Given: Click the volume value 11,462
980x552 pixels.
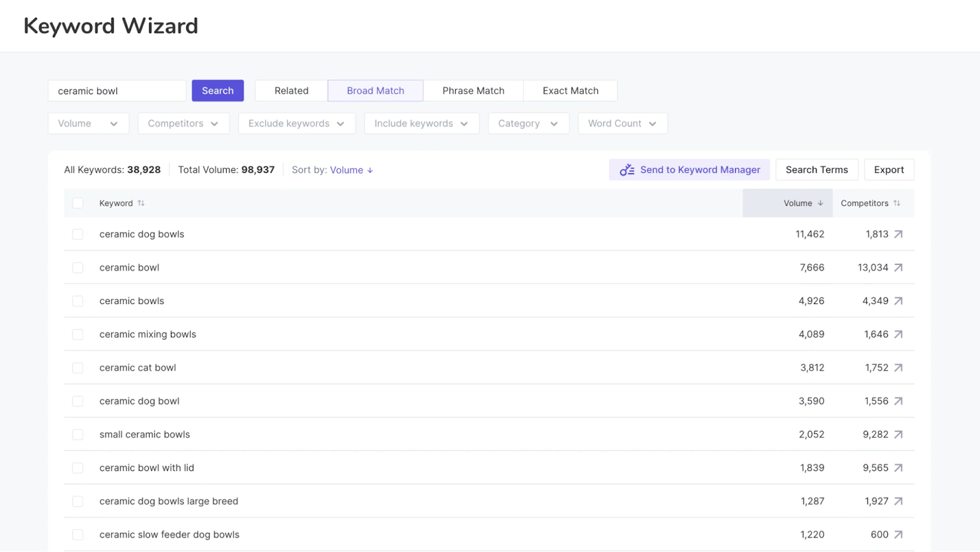Looking at the screenshot, I should point(810,234).
